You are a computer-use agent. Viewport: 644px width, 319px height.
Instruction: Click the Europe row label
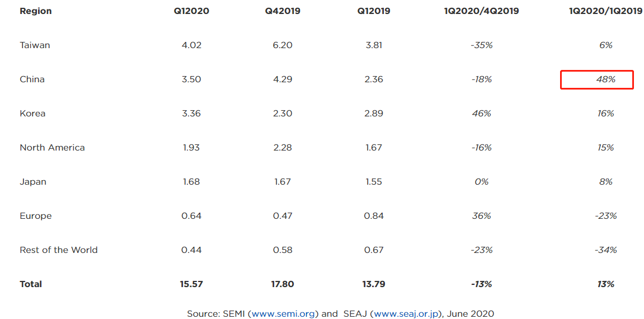click(35, 216)
